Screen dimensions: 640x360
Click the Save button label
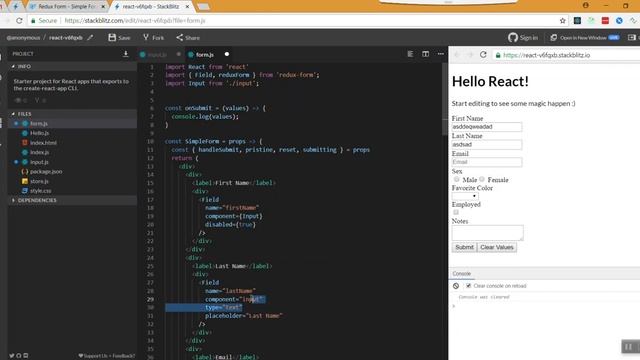coord(124,38)
